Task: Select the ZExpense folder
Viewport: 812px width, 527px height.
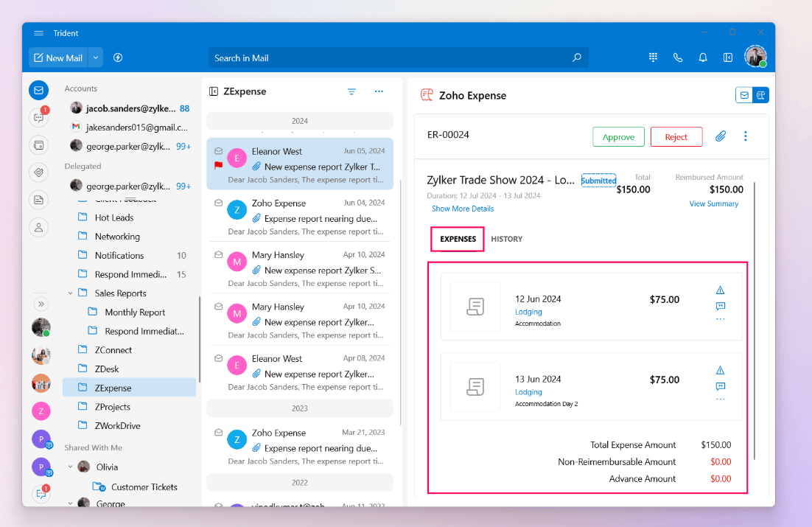Action: [x=130, y=388]
